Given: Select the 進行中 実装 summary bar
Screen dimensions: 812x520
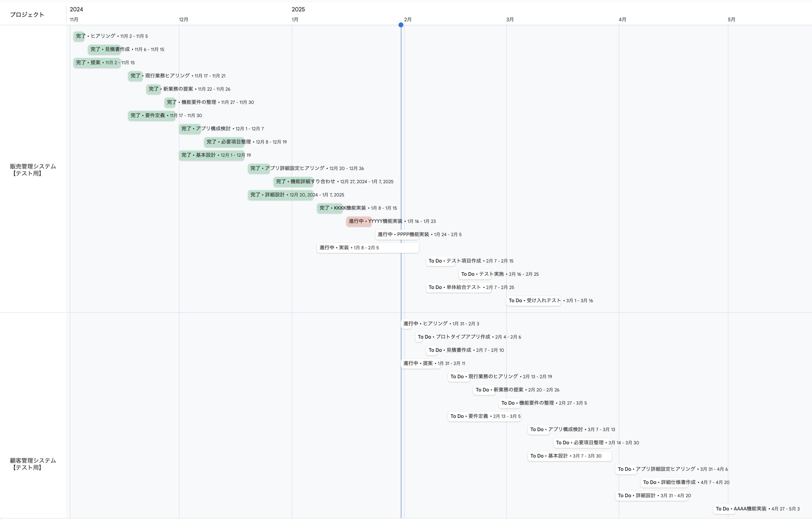Looking at the screenshot, I should (x=368, y=248).
